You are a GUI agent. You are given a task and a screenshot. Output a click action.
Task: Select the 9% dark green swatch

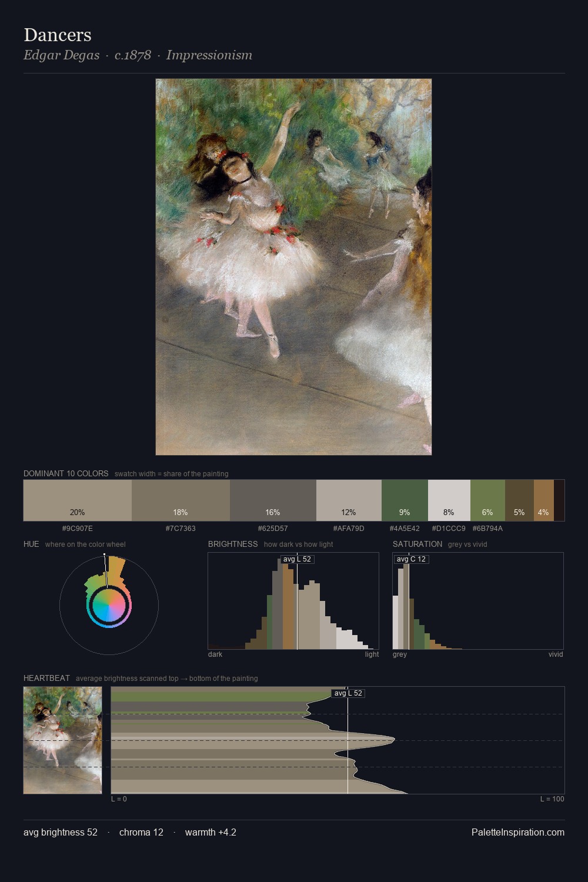pos(405,500)
